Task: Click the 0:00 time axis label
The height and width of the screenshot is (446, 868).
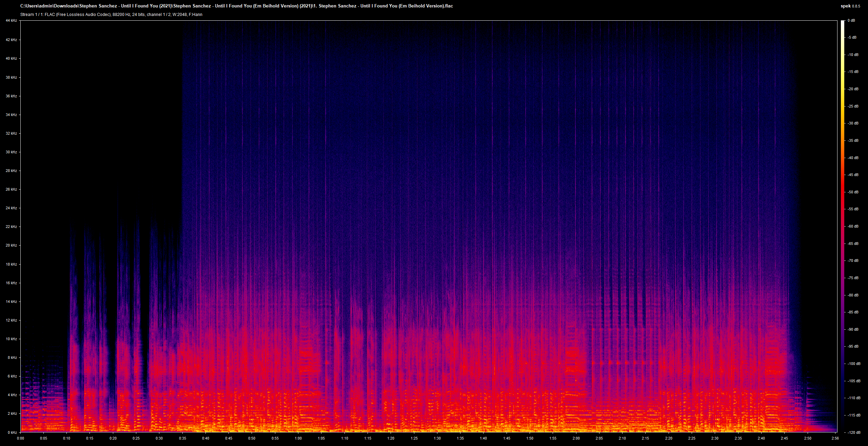Action: (x=21, y=438)
